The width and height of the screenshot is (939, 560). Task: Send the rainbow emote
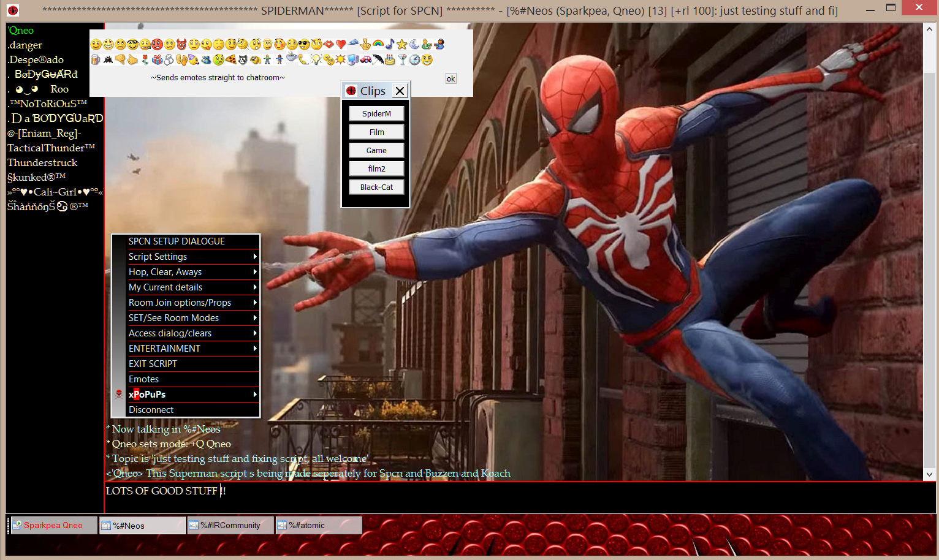coord(378,44)
